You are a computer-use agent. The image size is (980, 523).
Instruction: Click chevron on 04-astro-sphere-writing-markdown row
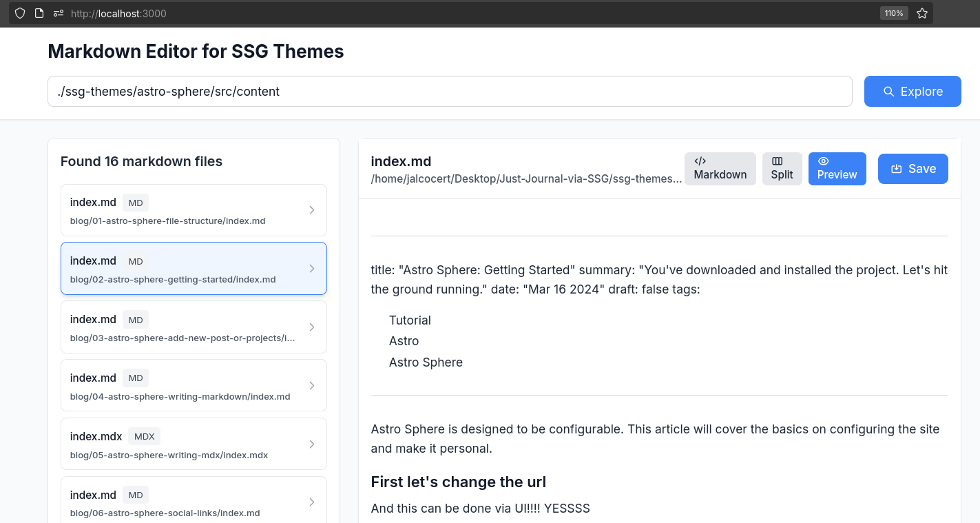pos(312,385)
